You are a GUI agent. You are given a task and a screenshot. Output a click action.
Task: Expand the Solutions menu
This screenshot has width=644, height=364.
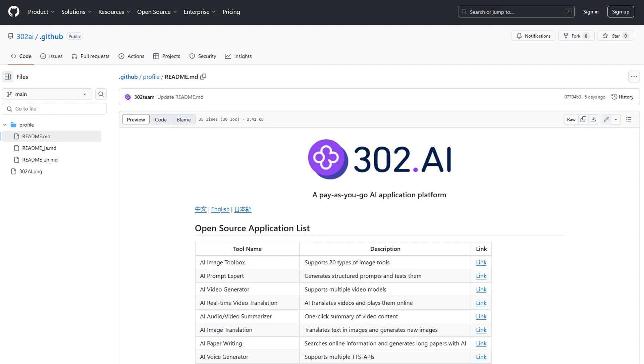pos(76,12)
